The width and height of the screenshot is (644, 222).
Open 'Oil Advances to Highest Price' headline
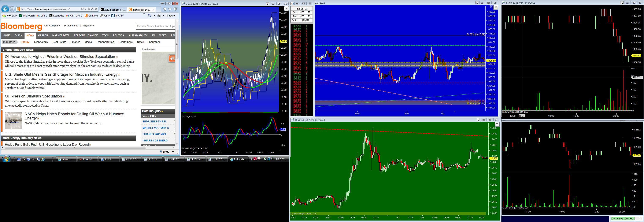pyautogui.click(x=60, y=56)
